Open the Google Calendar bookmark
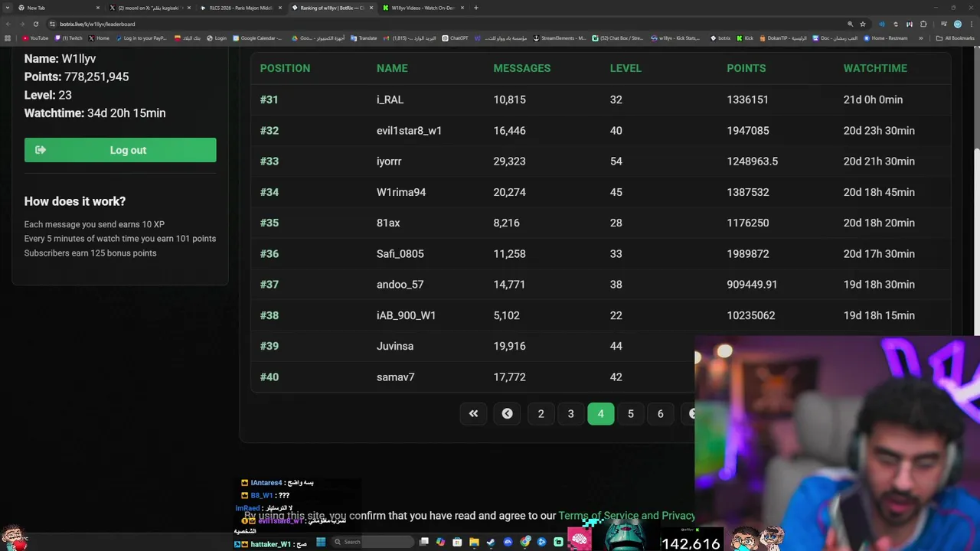The width and height of the screenshot is (980, 551). 257,37
